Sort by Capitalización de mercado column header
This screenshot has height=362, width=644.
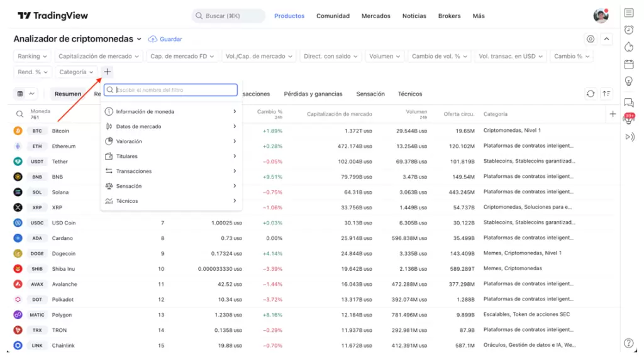tap(339, 114)
